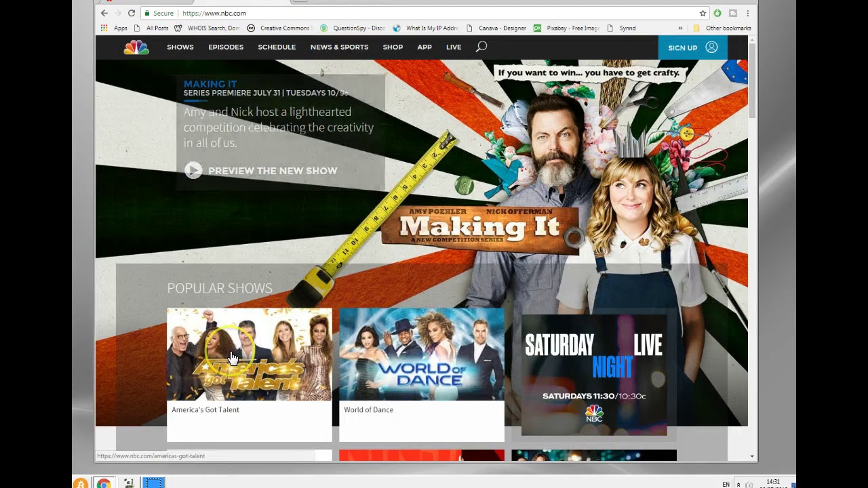This screenshot has height=488, width=868.
Task: Open the NEWS & SPORTS menu item
Action: 339,47
